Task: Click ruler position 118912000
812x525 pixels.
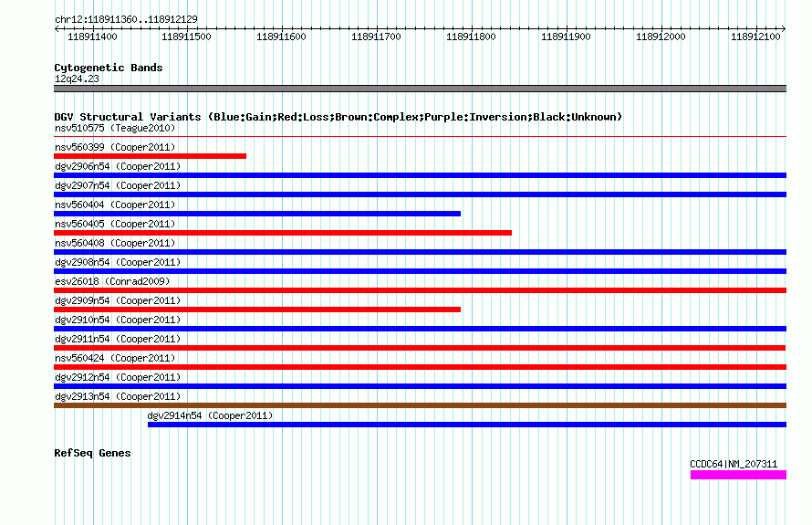Action: click(x=661, y=37)
